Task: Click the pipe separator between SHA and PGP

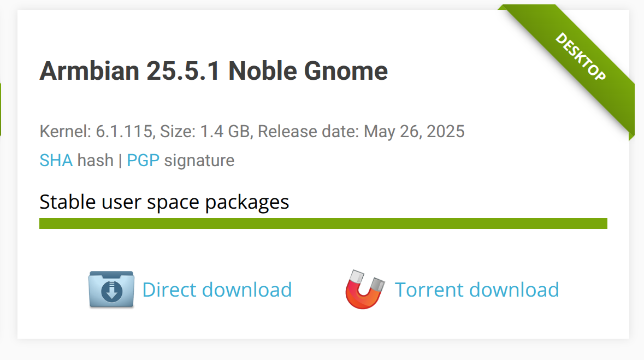Action: pyautogui.click(x=120, y=160)
